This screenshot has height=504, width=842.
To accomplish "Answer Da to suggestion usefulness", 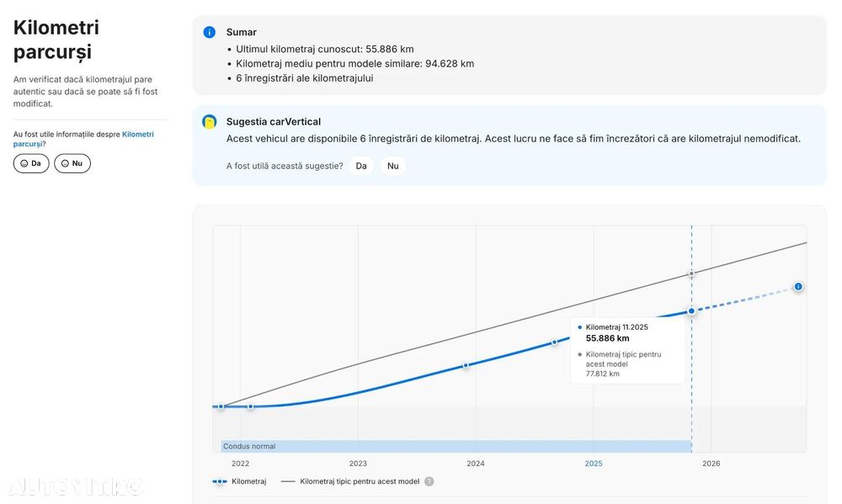I will pos(361,166).
